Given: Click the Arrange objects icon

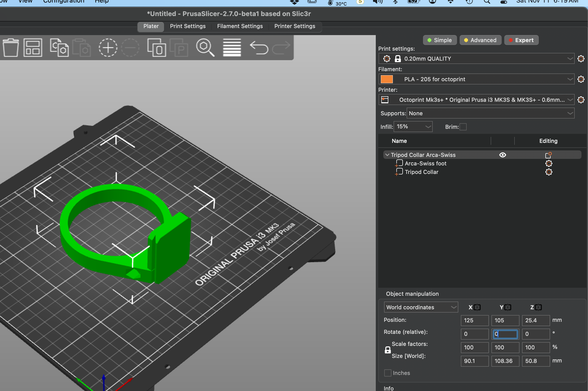Looking at the screenshot, I should point(33,48).
